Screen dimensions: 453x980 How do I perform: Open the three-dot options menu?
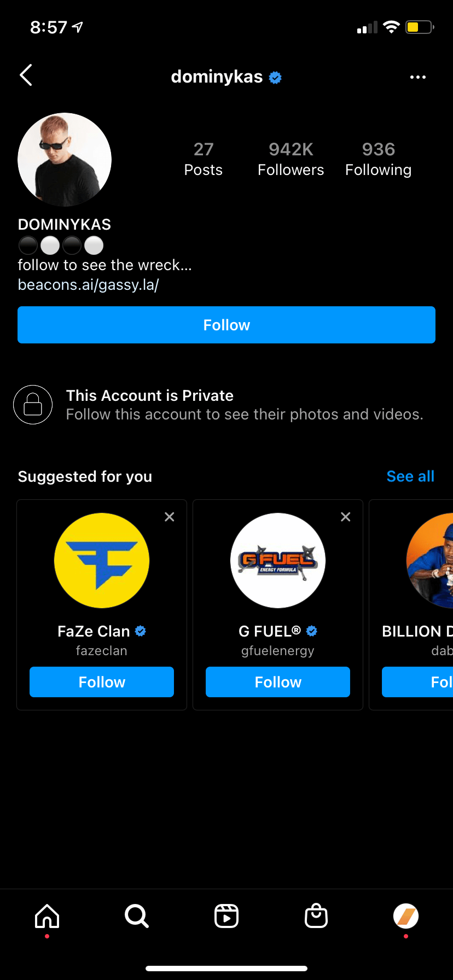coord(418,77)
